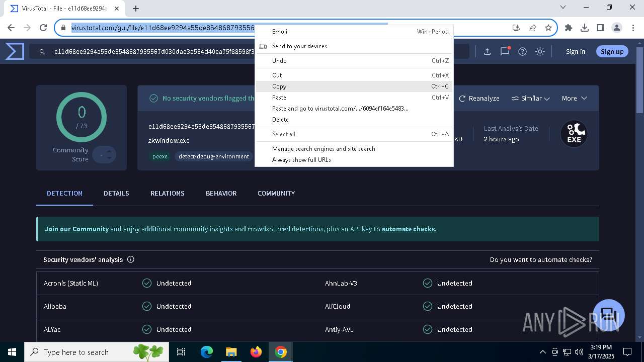Choose Copy in the context menu
The height and width of the screenshot is (362, 644).
354,86
